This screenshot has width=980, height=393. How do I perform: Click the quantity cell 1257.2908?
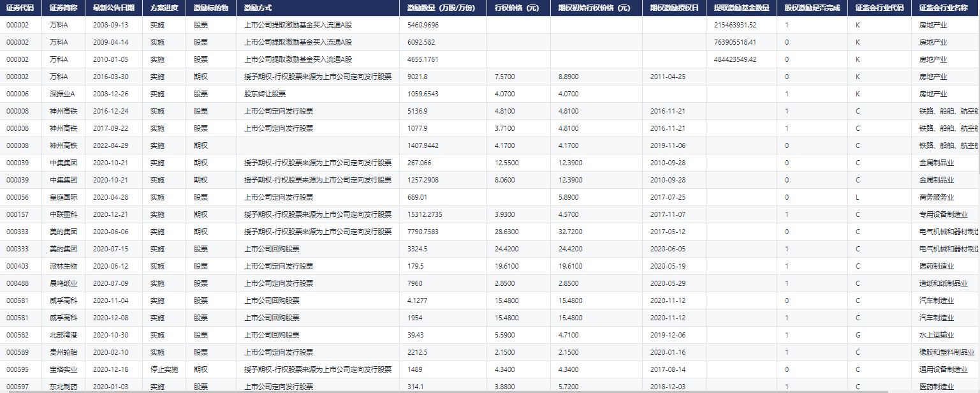[423, 180]
